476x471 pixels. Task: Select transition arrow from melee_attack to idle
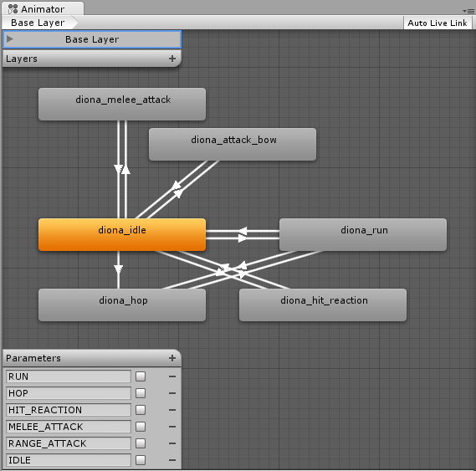[119, 169]
